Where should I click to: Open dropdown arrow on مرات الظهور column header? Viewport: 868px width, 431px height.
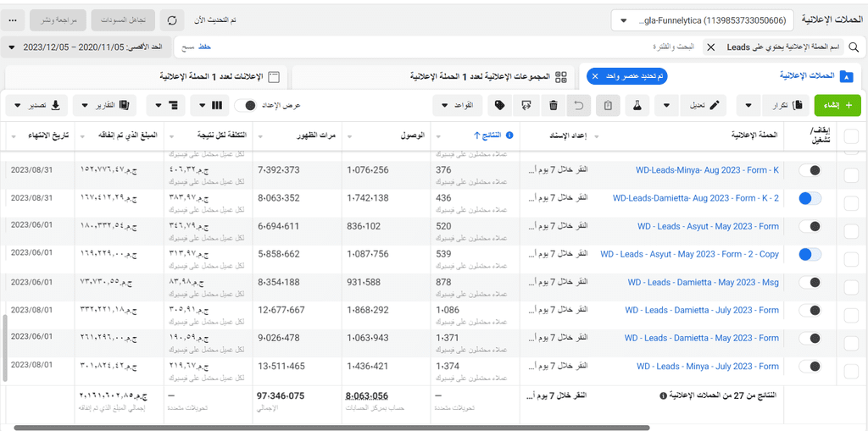pyautogui.click(x=261, y=135)
